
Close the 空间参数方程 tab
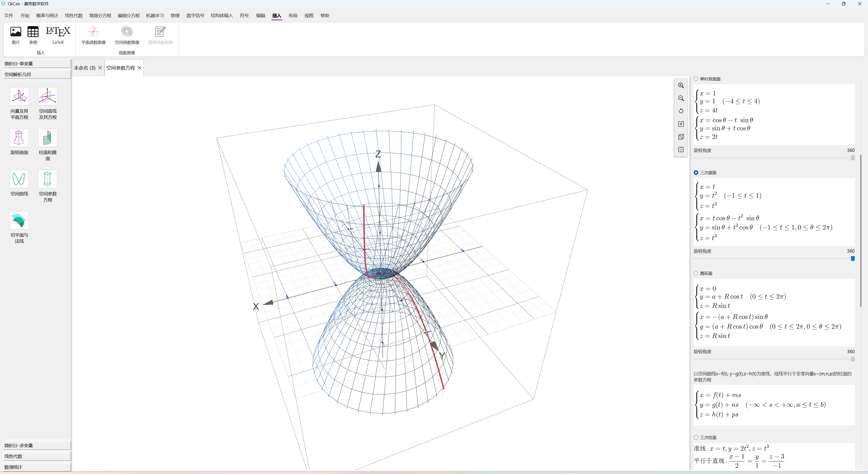139,68
